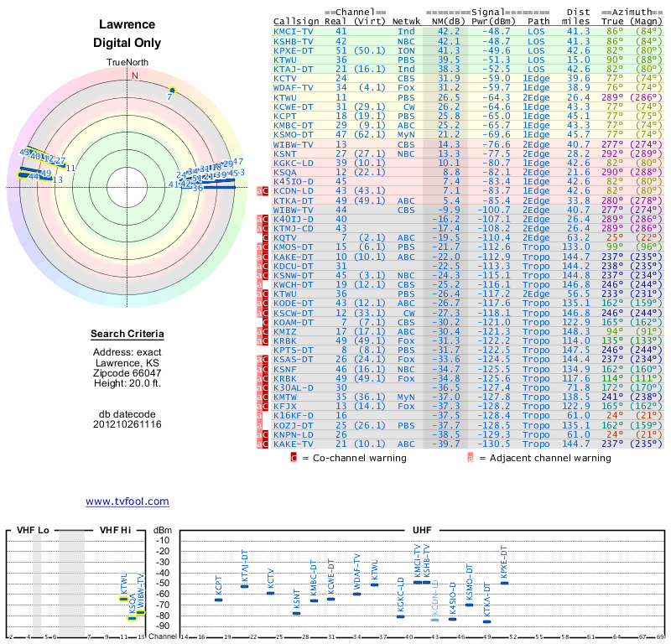The image size is (671, 644).
Task: Click KSQA callsign in the table
Action: [285, 173]
